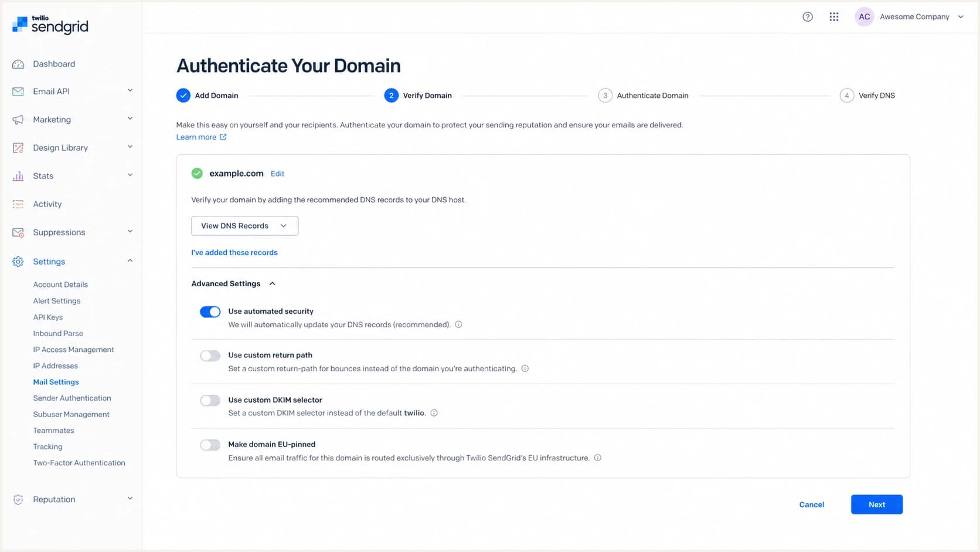
Task: Expand the Design Library chevron
Action: pyautogui.click(x=130, y=147)
